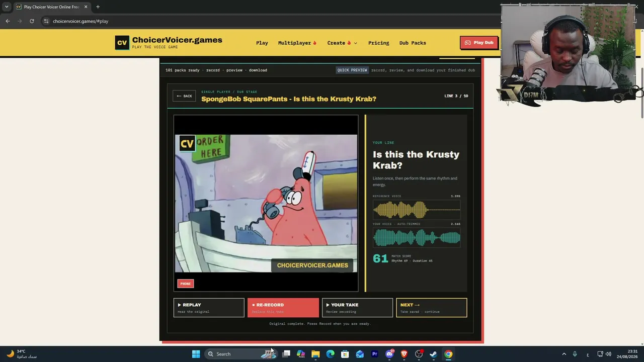Open the Dub Packs page
The width and height of the screenshot is (644, 362).
413,43
